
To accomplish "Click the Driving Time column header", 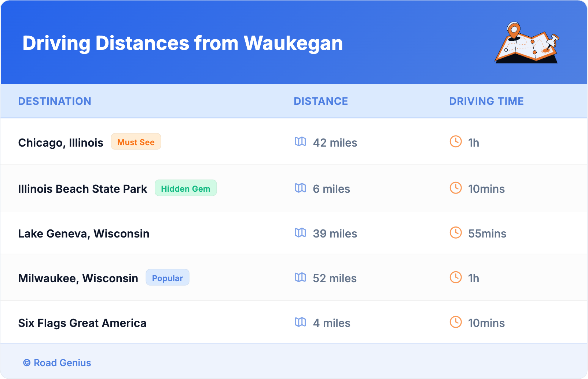I will pyautogui.click(x=486, y=101).
